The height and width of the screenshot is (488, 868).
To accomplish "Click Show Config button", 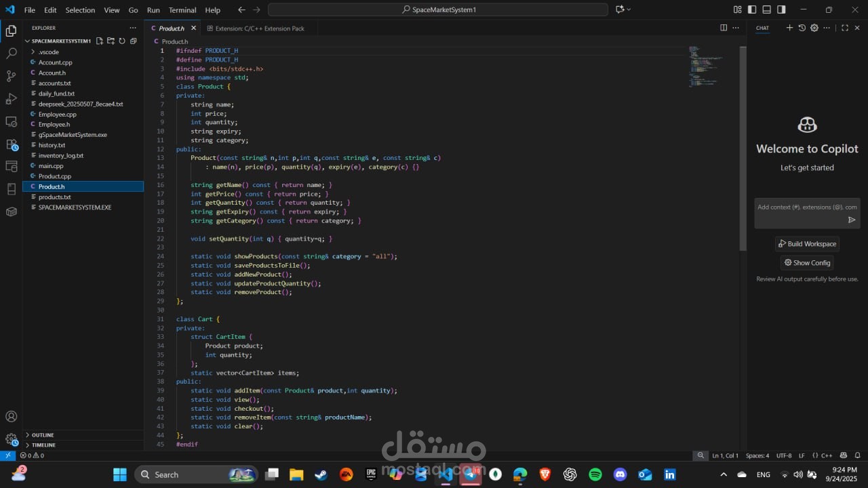I will tap(807, 262).
